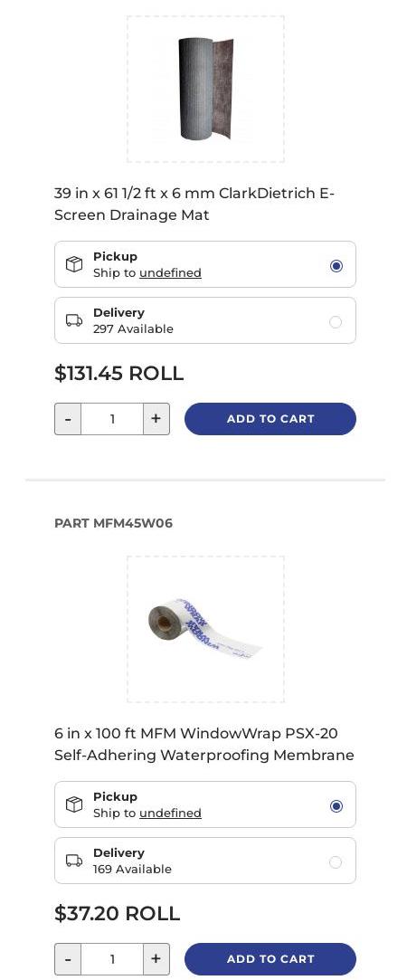The width and height of the screenshot is (407, 980).
Task: Select Pickup radio for E-Screen Drainage Mat
Action: (x=336, y=266)
